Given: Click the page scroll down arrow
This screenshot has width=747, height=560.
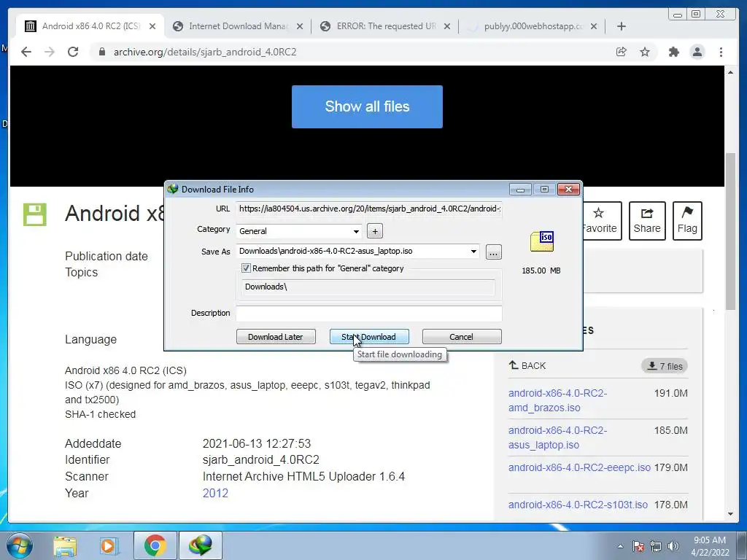Looking at the screenshot, I should point(730,514).
